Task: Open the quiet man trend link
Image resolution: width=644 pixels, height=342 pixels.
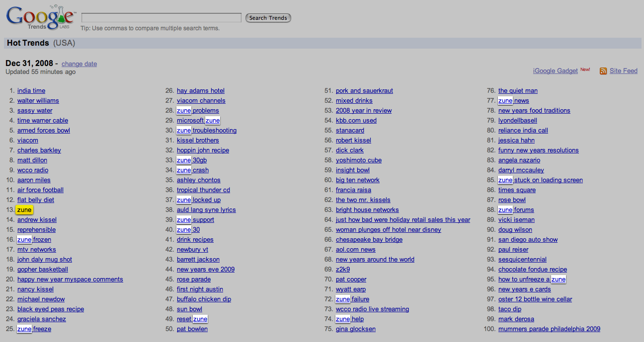Action: (518, 91)
